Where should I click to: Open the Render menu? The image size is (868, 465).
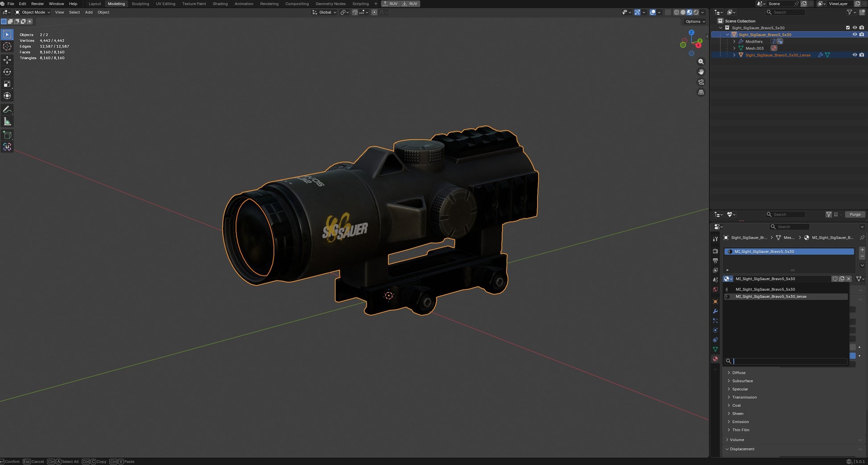[x=37, y=4]
